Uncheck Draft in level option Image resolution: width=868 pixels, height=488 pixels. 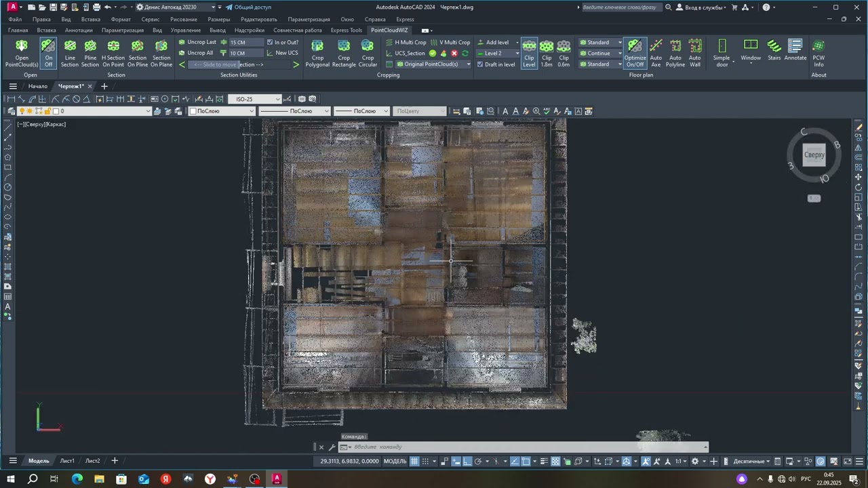pos(496,64)
